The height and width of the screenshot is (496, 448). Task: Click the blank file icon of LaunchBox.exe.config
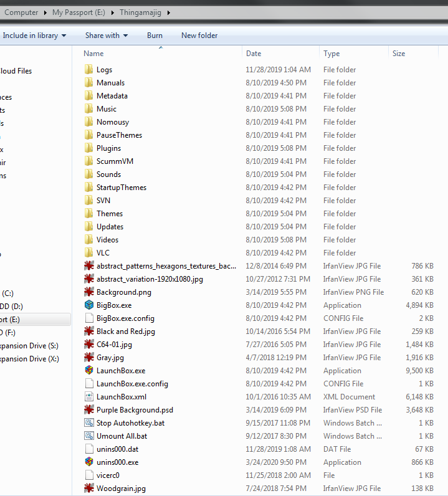(x=89, y=383)
